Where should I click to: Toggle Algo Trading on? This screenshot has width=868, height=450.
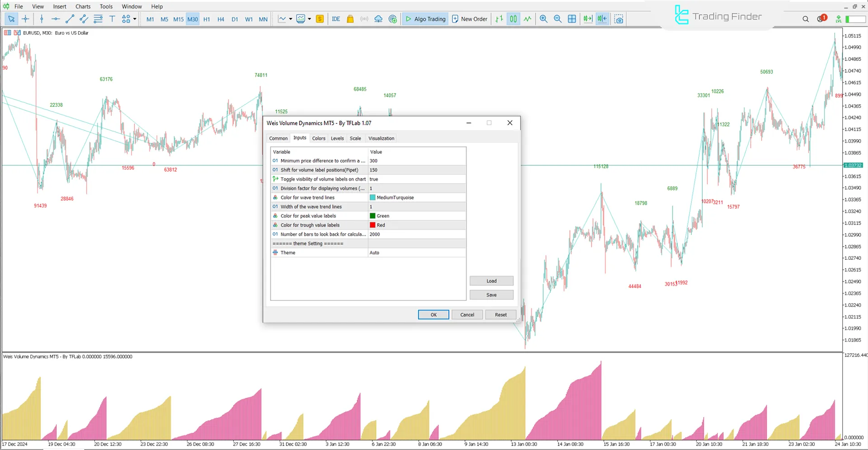point(425,19)
